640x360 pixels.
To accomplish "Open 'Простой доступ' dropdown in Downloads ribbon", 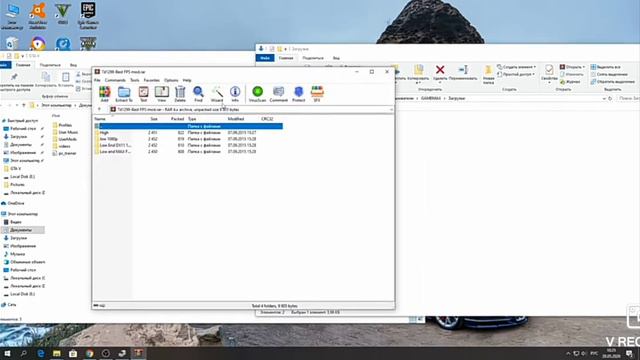I will coord(516,74).
